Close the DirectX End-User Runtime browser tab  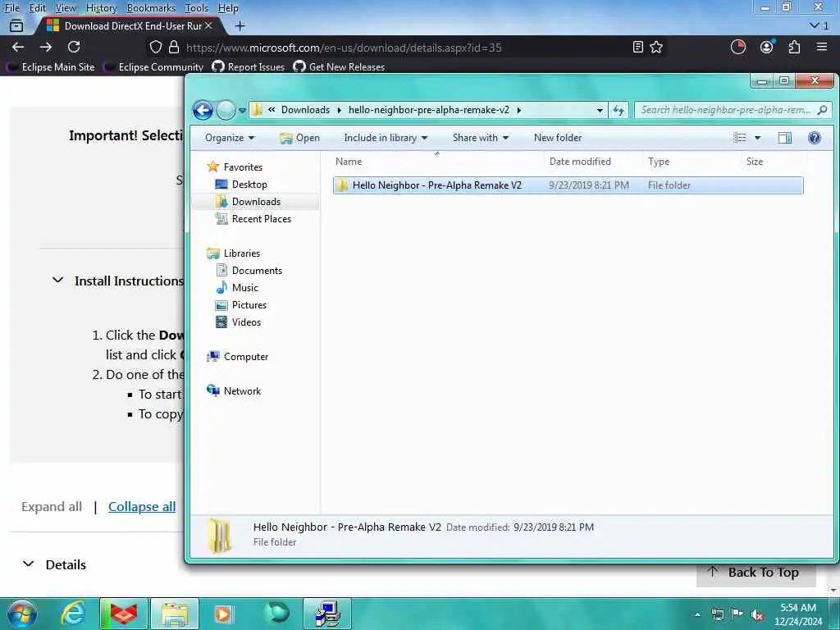(208, 25)
